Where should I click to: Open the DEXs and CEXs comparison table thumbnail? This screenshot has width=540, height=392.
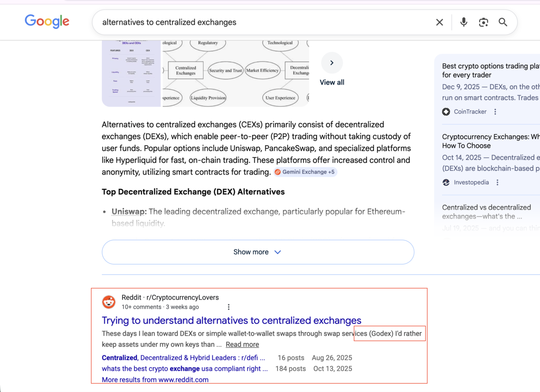[131, 73]
